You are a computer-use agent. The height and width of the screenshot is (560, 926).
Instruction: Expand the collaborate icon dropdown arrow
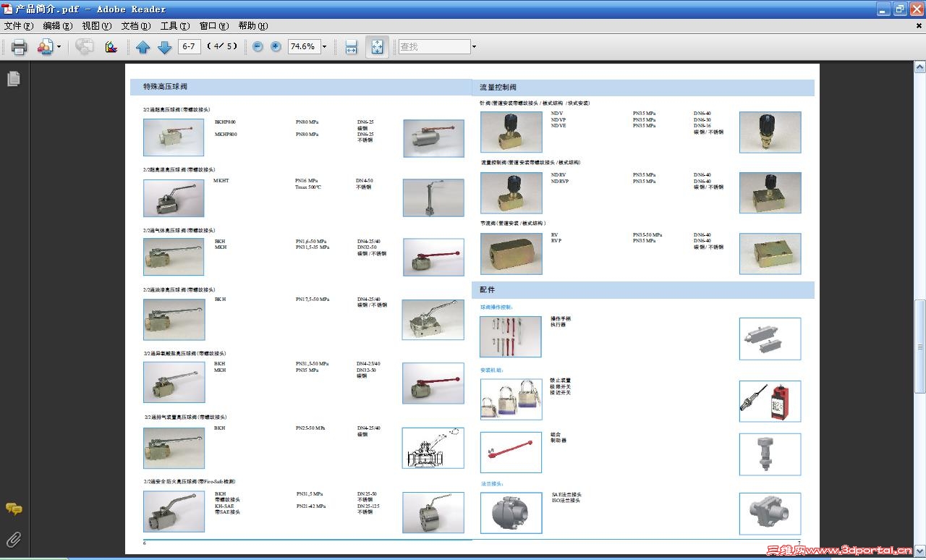point(59,47)
